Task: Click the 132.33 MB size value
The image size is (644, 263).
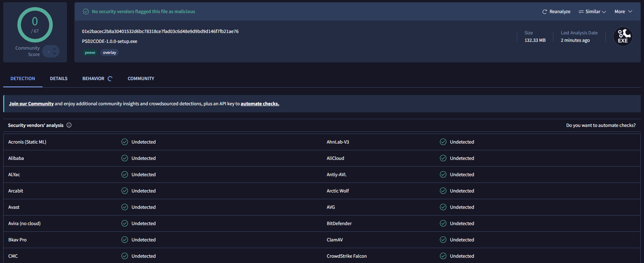Action: click(535, 40)
